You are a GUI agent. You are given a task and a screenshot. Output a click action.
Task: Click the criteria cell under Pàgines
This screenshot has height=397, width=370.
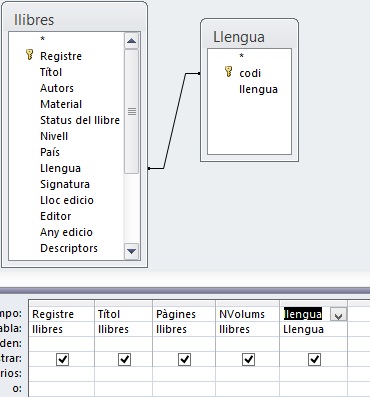click(184, 374)
